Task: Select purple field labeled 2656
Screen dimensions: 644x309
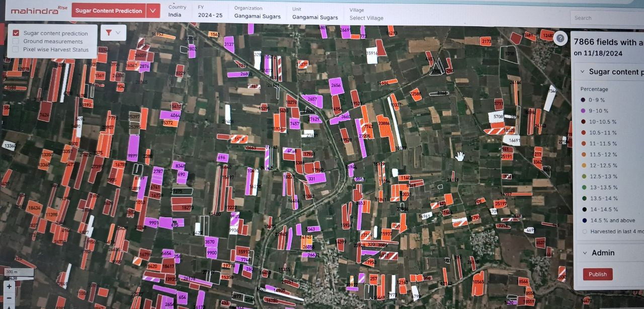Action: point(336,86)
